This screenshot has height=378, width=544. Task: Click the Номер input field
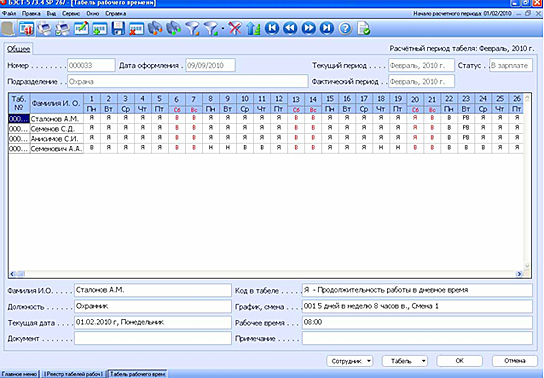(x=91, y=65)
